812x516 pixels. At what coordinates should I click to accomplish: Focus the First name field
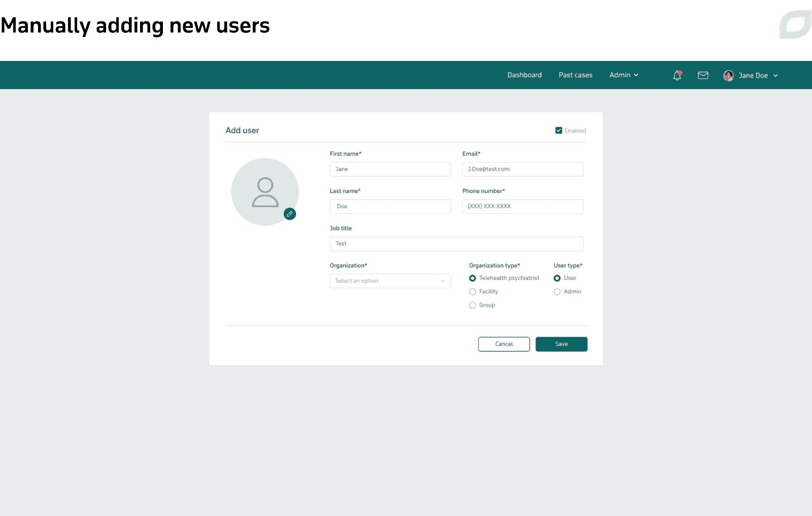coord(390,169)
